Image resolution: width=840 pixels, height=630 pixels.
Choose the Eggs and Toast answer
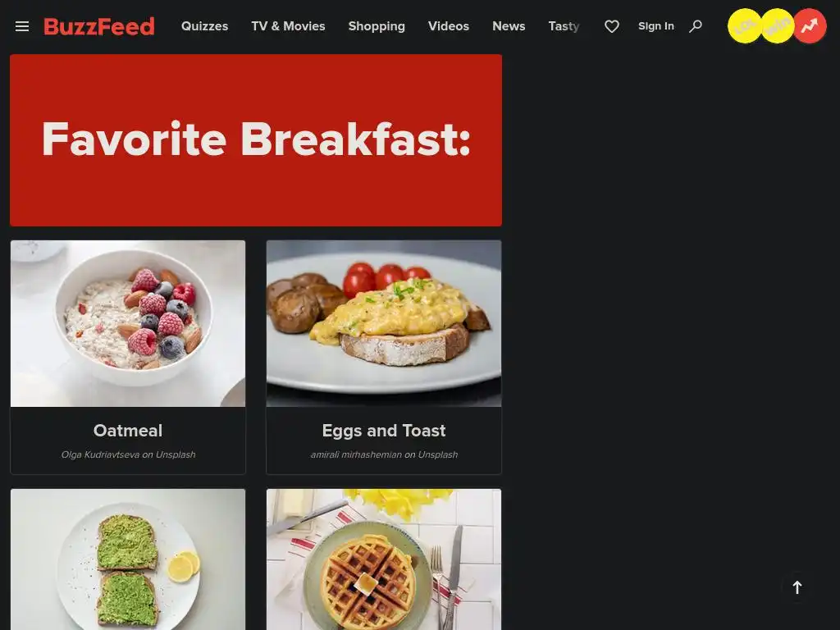pos(384,358)
